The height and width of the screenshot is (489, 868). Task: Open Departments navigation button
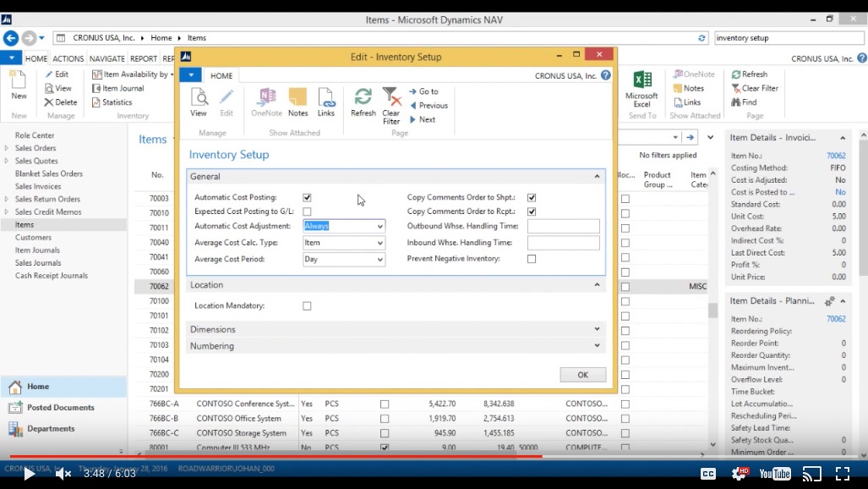[51, 429]
